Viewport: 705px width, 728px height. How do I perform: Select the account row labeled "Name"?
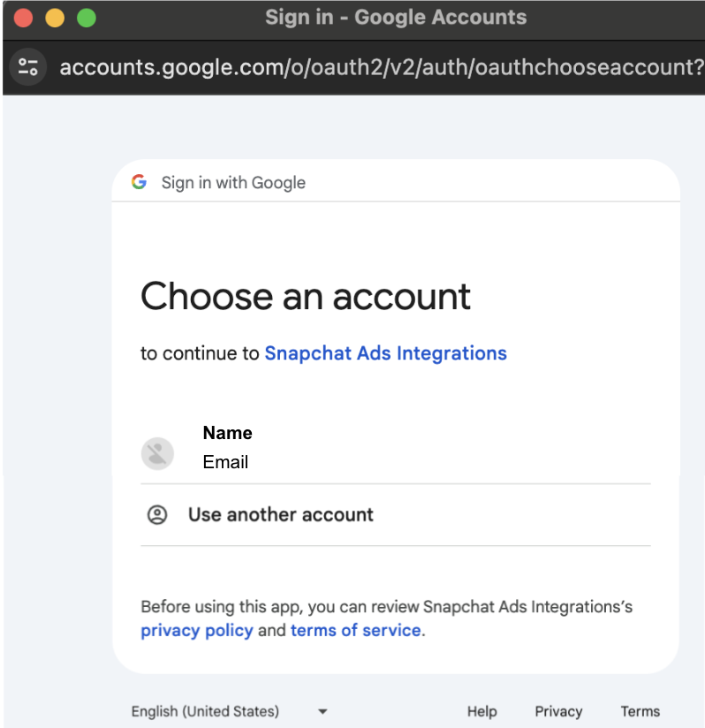[x=227, y=433]
